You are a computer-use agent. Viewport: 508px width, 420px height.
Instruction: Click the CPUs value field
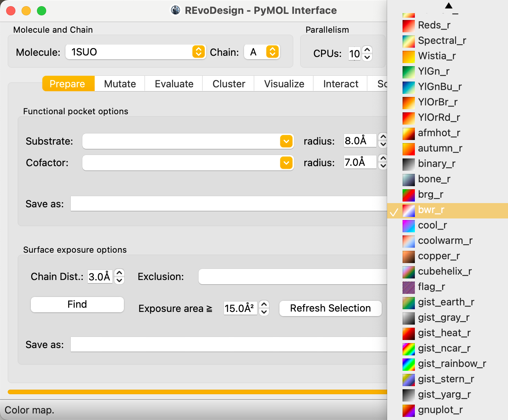click(x=354, y=53)
